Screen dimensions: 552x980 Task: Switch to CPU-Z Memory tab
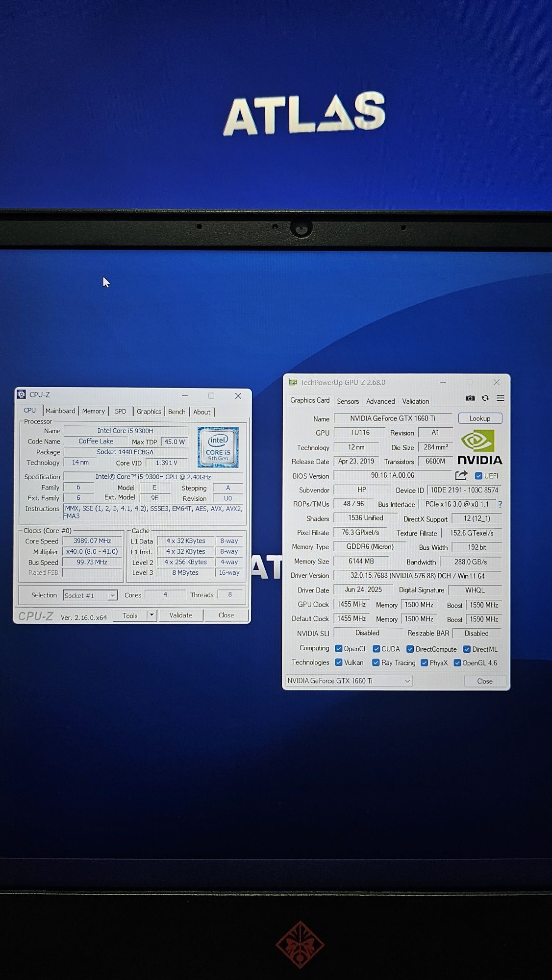94,411
